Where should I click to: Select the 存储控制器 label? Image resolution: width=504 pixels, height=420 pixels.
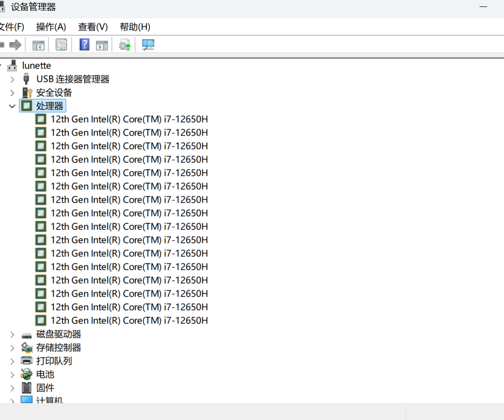[x=59, y=347]
